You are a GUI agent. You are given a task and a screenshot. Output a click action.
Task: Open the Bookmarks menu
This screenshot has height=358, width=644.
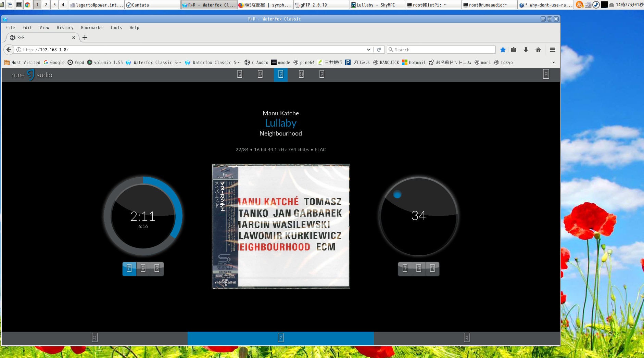click(91, 28)
